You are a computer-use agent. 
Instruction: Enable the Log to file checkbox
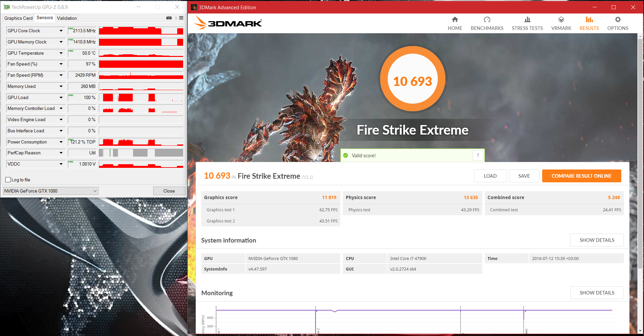[x=8, y=180]
